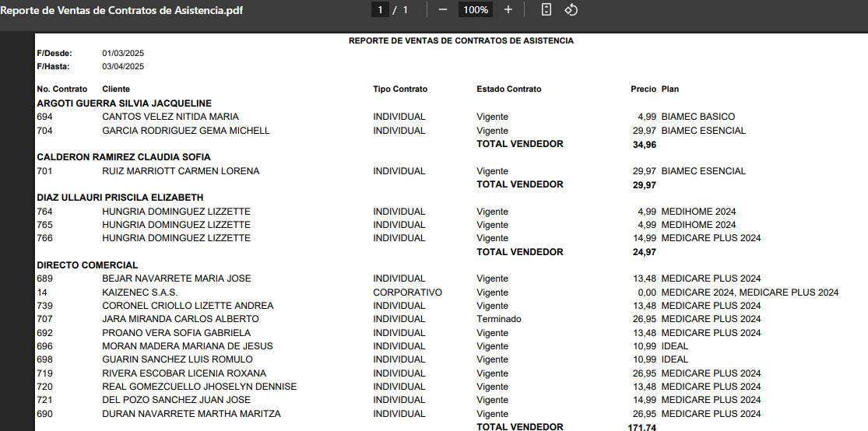Click the zoom out minus button
868x431 pixels.
pyautogui.click(x=443, y=9)
